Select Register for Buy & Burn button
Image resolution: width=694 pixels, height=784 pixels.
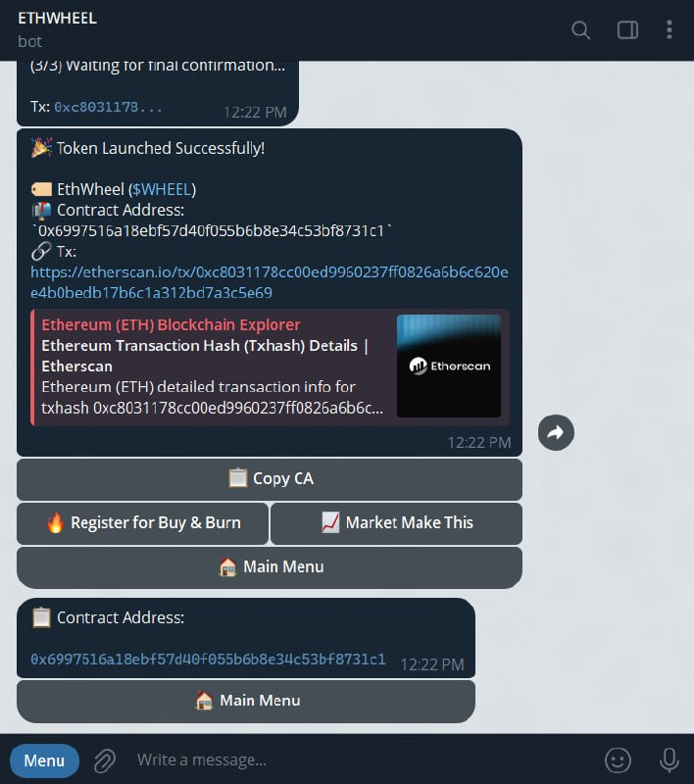click(142, 523)
